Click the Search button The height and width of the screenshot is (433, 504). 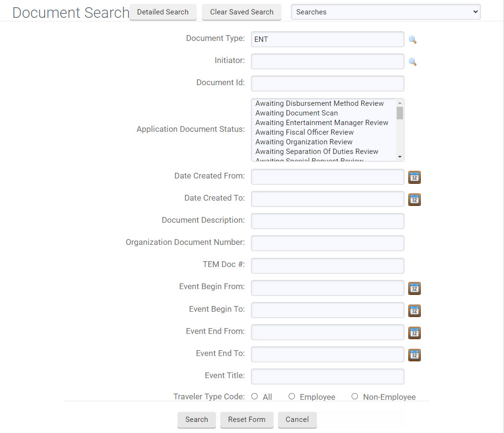(197, 420)
